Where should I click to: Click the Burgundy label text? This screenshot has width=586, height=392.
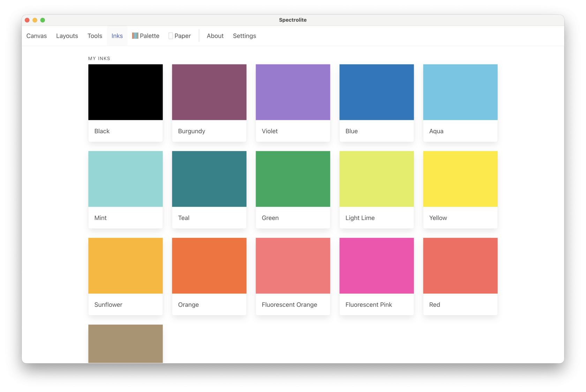tap(191, 131)
